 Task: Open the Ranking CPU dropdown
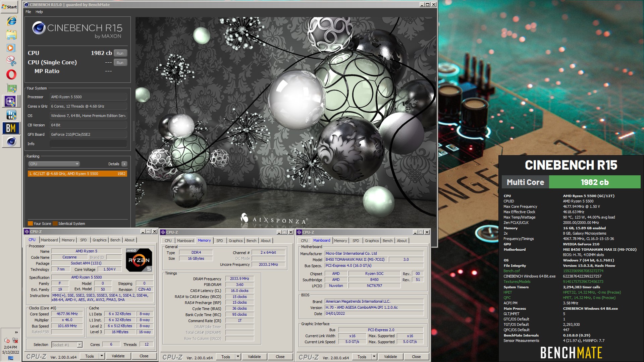click(54, 164)
